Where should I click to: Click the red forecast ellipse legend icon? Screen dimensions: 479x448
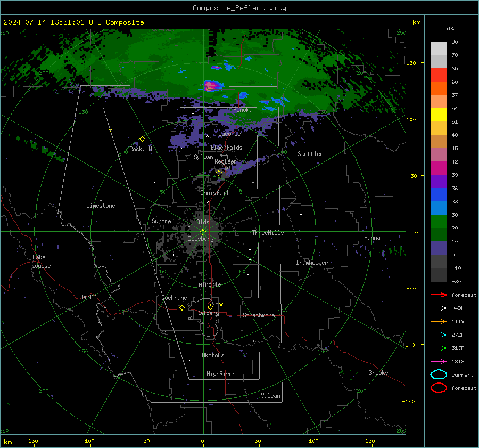click(439, 388)
